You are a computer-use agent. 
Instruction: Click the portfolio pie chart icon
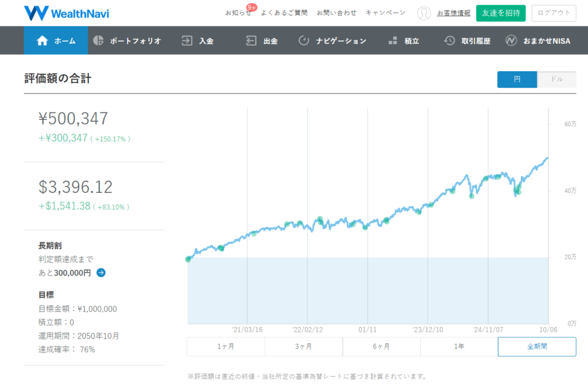pos(98,41)
